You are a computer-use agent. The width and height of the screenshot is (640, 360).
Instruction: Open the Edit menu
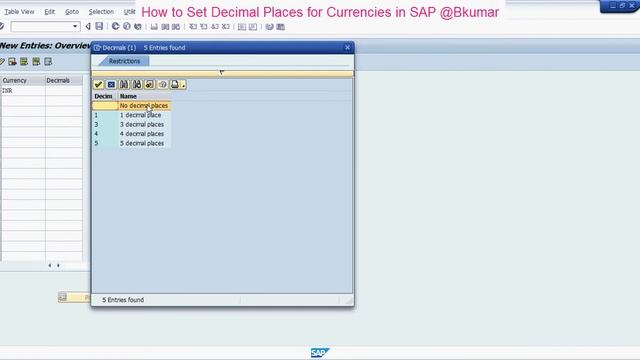[49, 12]
